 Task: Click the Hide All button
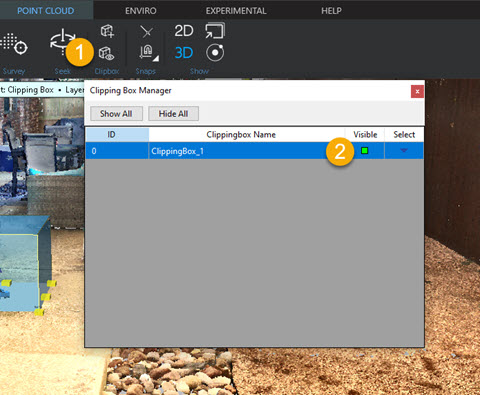pos(173,114)
